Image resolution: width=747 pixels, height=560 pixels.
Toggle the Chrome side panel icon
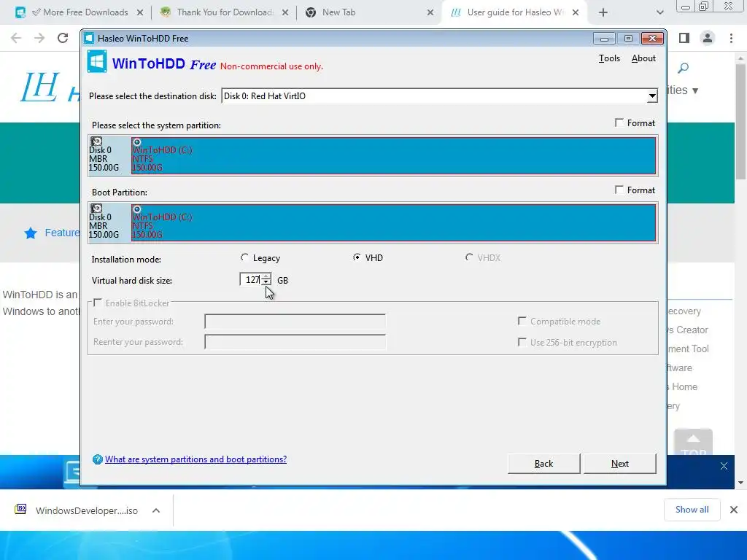[x=684, y=38]
